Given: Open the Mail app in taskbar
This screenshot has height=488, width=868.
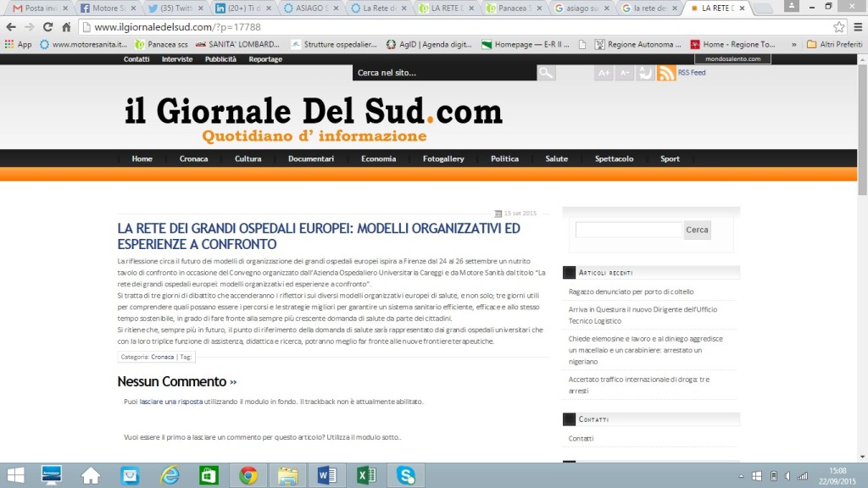Looking at the screenshot, I should point(130,475).
